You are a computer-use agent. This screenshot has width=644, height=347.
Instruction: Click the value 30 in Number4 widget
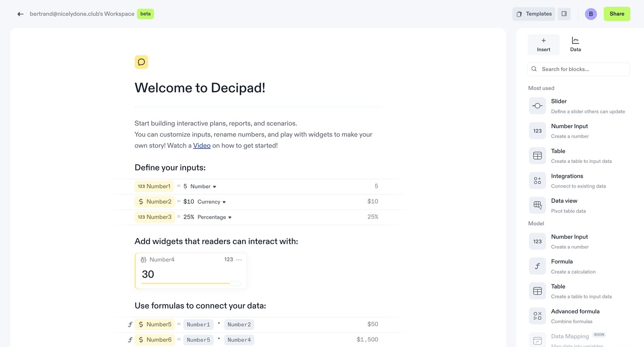[x=148, y=274]
